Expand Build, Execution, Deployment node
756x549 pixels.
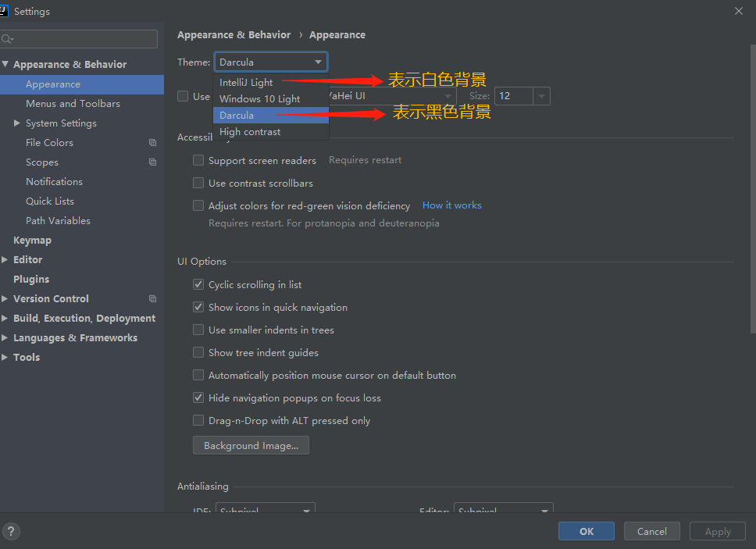coord(5,318)
